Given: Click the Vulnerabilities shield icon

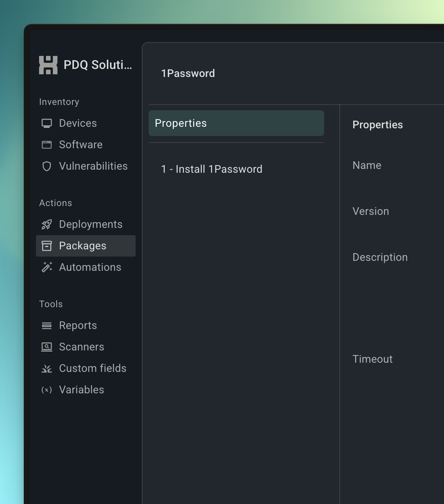Looking at the screenshot, I should pyautogui.click(x=47, y=166).
